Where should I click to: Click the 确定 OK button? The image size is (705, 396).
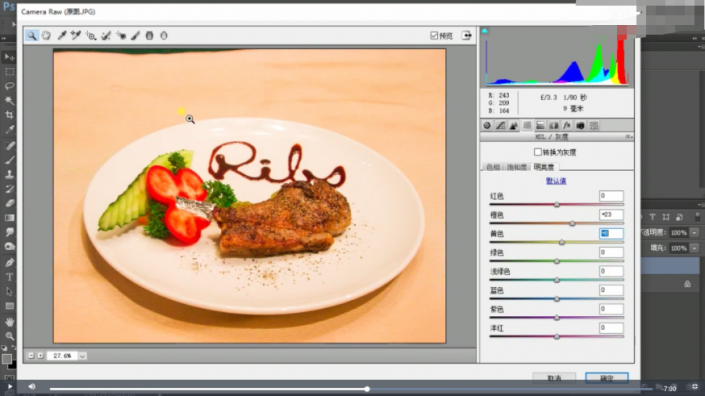click(607, 378)
